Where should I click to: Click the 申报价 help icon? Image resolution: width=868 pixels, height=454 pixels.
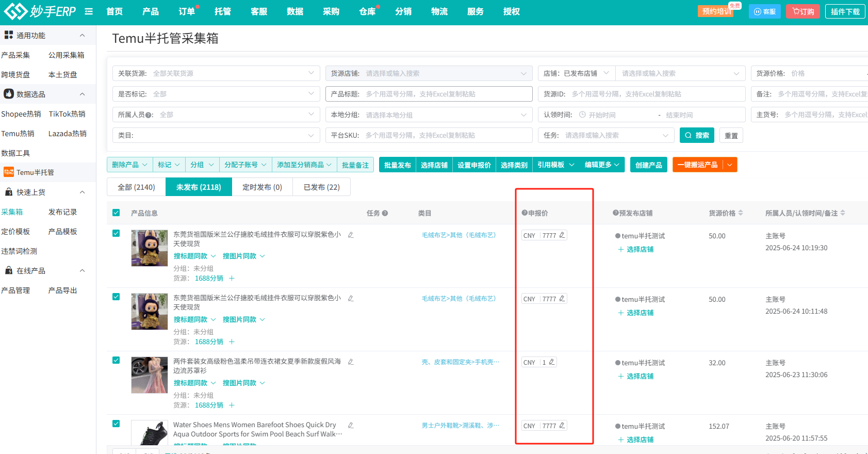tap(525, 213)
